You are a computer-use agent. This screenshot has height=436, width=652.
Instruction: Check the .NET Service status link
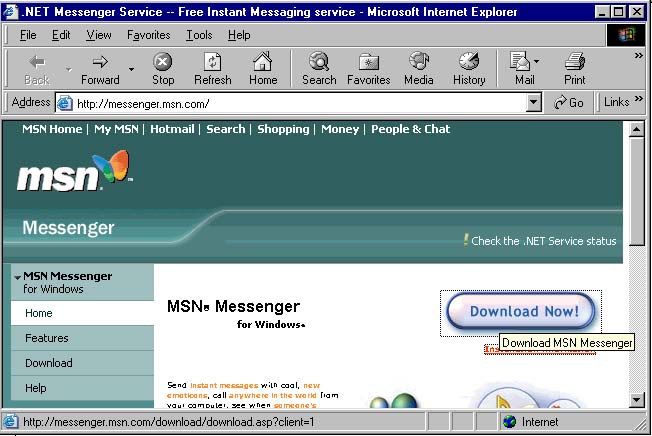click(543, 241)
